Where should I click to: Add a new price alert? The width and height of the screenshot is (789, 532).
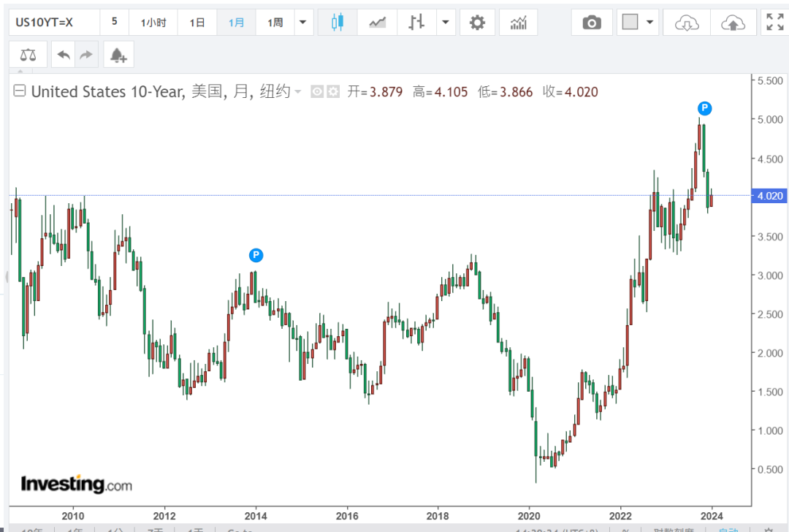(118, 55)
